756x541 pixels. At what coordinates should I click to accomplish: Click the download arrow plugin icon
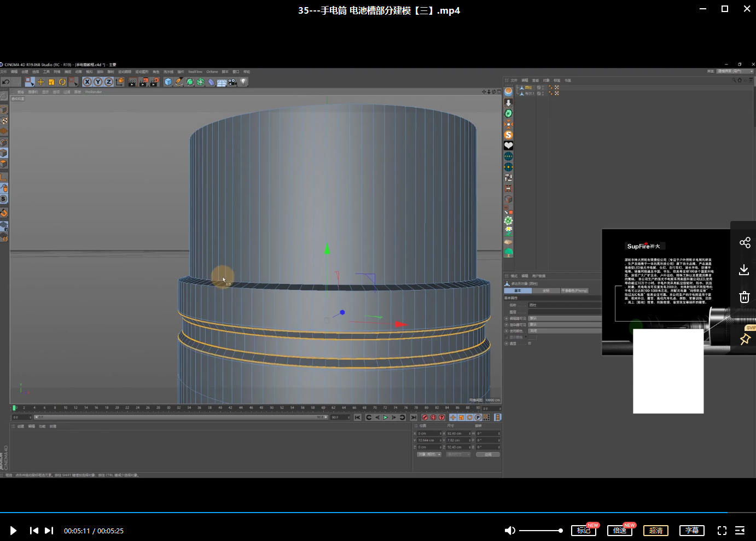tap(508, 103)
